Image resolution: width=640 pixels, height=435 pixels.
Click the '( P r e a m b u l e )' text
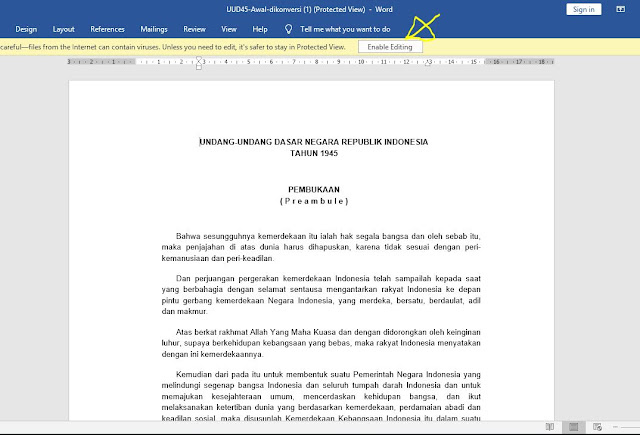coord(314,201)
